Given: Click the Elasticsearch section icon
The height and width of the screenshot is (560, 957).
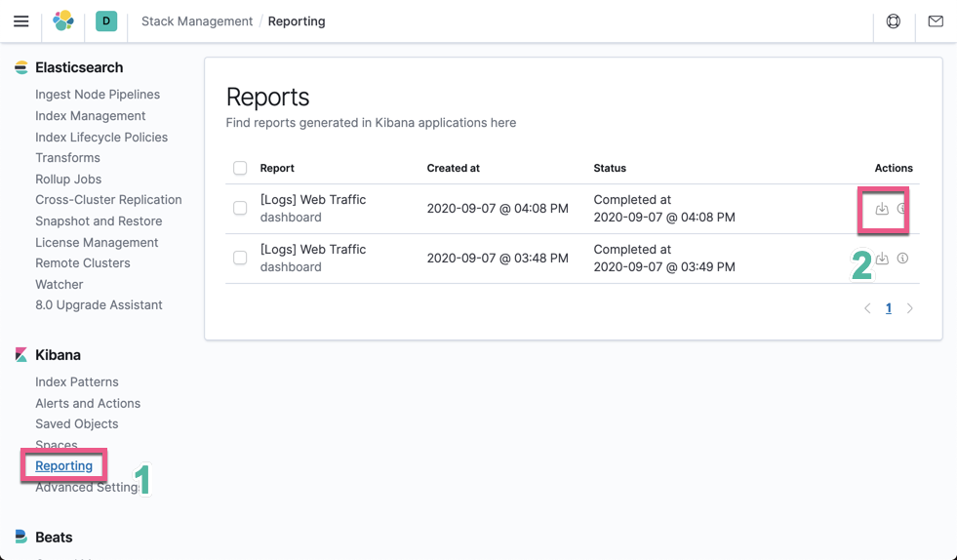Looking at the screenshot, I should pos(21,67).
